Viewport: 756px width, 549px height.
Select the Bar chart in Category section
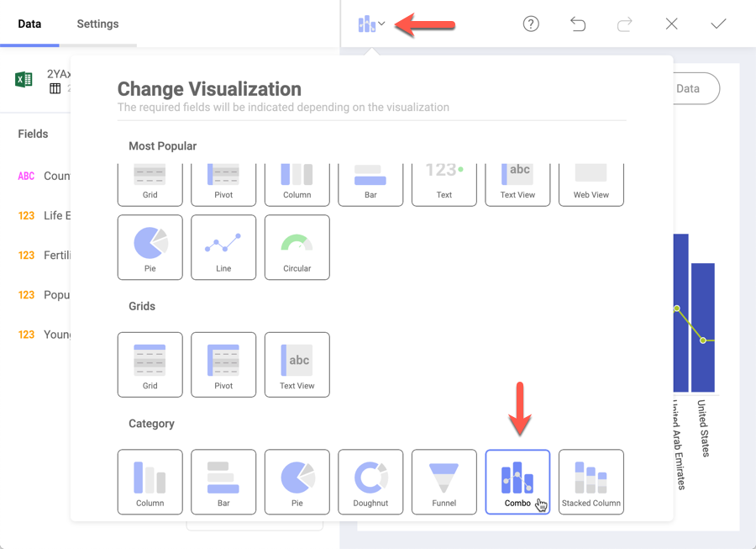[x=223, y=481]
